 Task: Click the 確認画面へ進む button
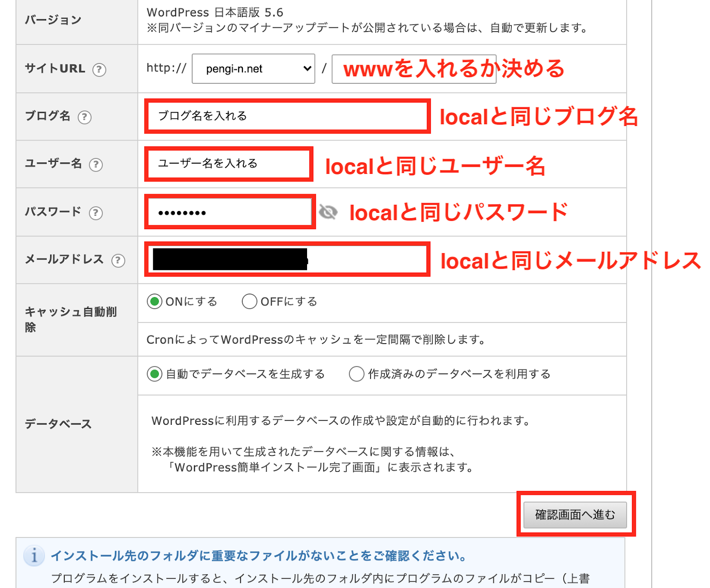coord(575,515)
